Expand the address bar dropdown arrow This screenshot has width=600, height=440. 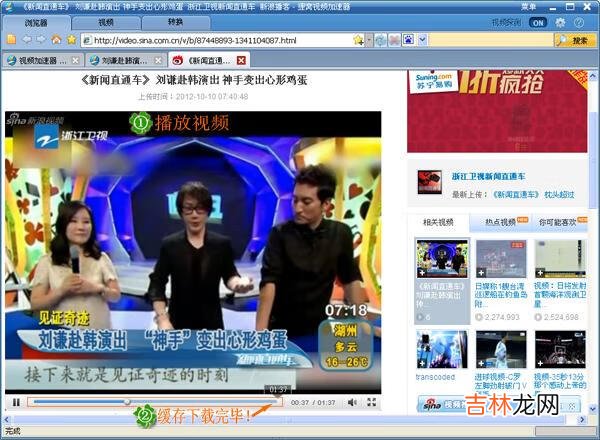(369, 40)
